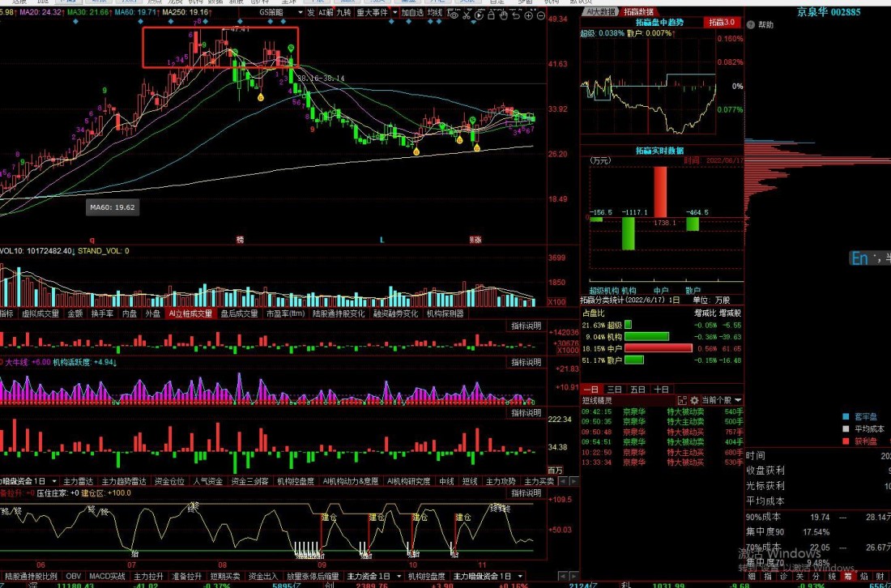The height and width of the screenshot is (588, 891).
Task: Select the 主力攻势 indicator tab
Action: tap(501, 481)
